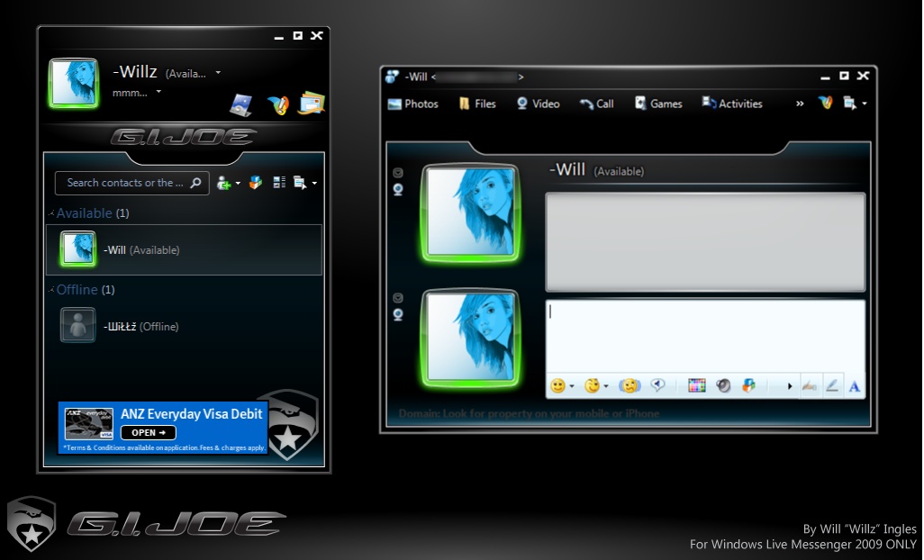Click the Domain property ad text link

click(529, 413)
